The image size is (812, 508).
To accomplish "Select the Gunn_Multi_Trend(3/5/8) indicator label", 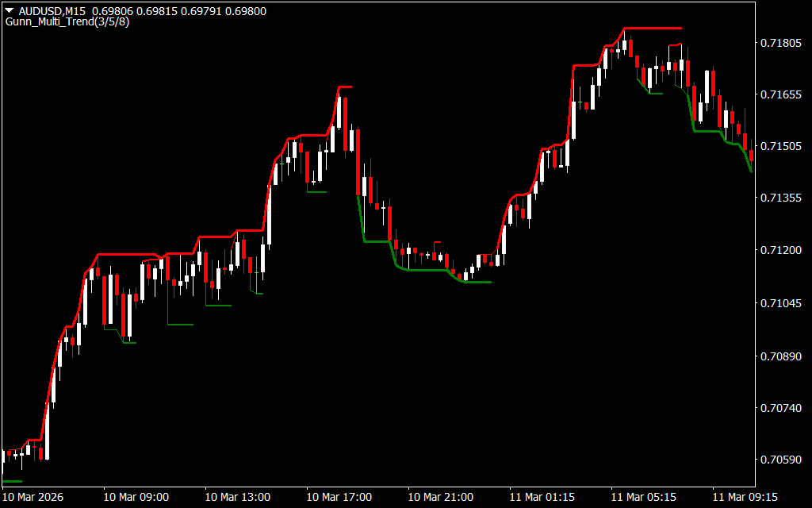I will tap(67, 22).
